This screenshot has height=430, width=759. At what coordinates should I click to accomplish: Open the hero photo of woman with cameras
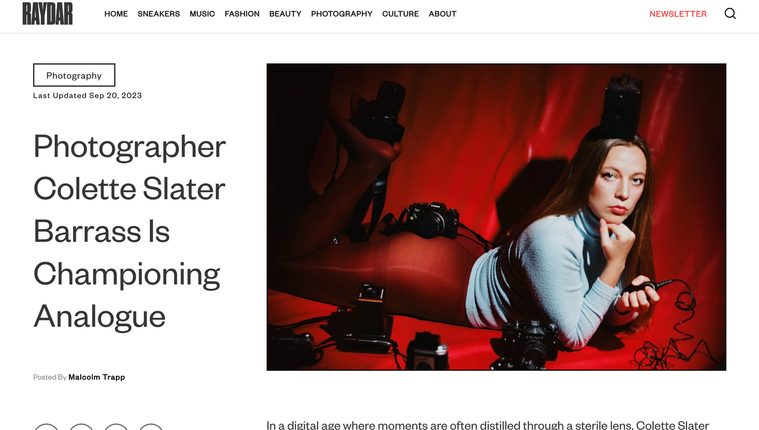pyautogui.click(x=496, y=217)
